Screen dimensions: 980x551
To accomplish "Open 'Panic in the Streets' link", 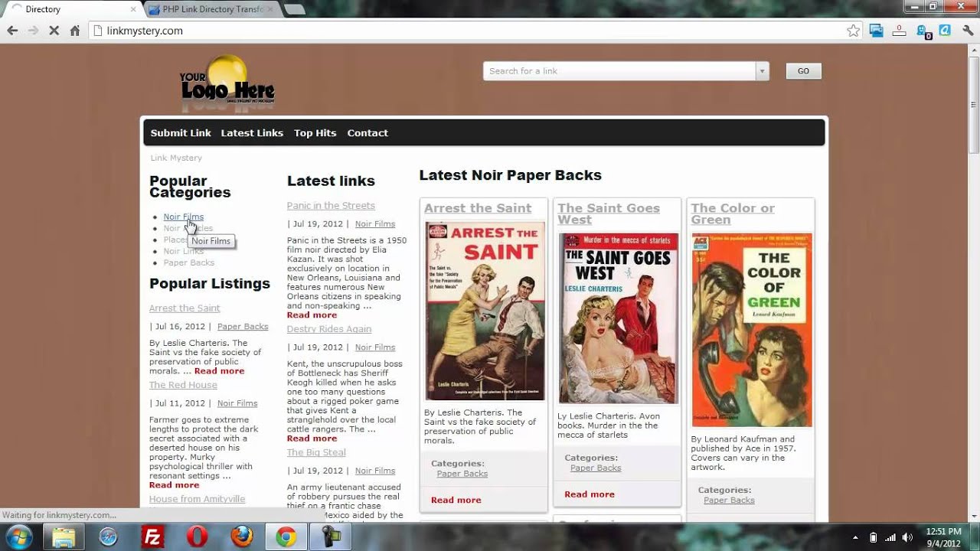I will tap(331, 205).
